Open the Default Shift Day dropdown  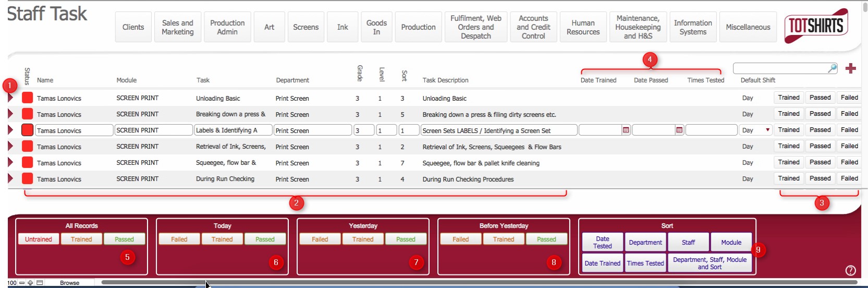coord(767,130)
